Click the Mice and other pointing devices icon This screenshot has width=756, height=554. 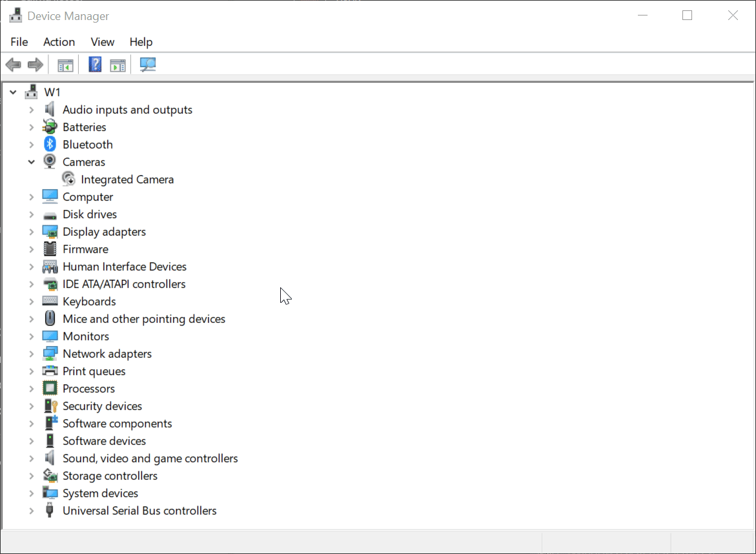pyautogui.click(x=50, y=318)
